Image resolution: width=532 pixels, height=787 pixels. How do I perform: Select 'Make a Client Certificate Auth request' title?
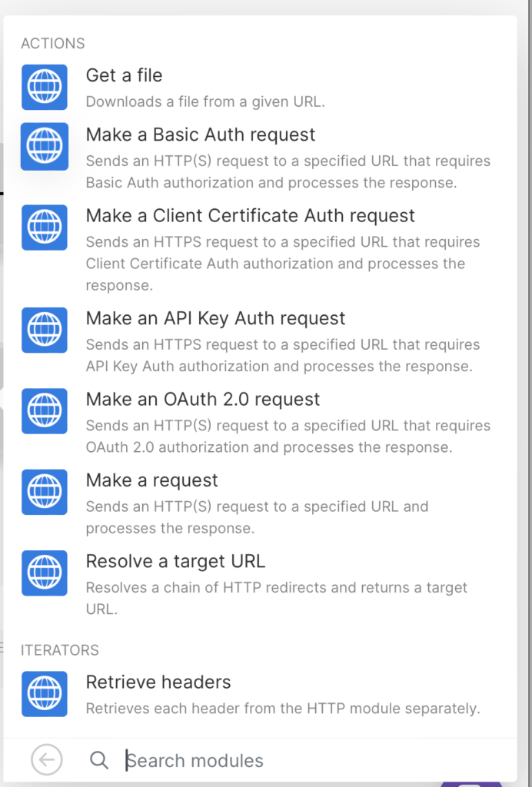click(250, 216)
